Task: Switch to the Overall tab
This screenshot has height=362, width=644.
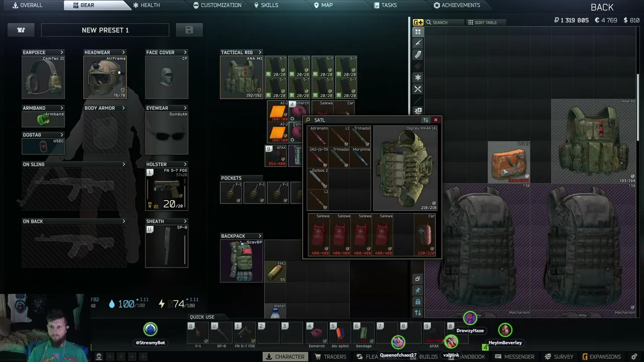Action: point(28,5)
